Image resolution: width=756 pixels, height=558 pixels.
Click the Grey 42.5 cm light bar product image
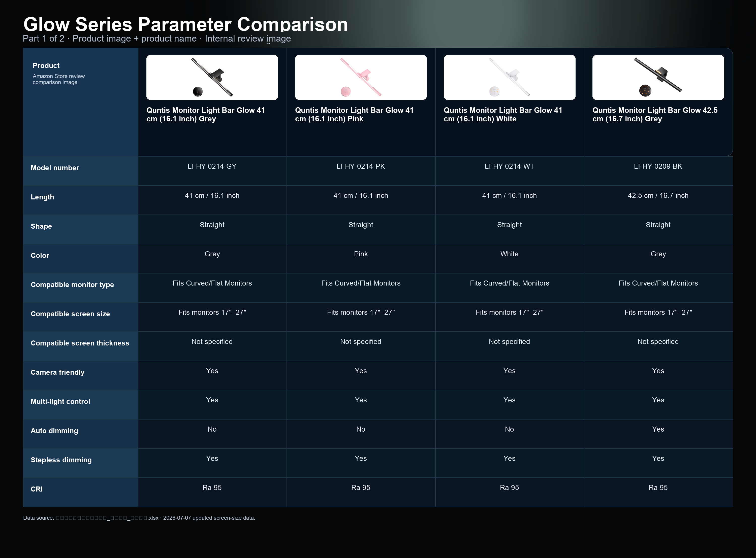point(658,77)
